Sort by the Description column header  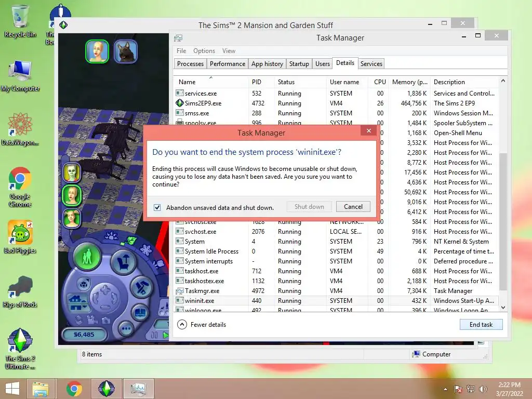click(464, 82)
